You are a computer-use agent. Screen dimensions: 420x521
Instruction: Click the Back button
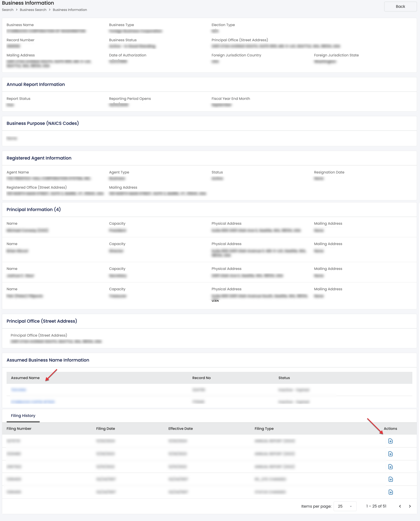[400, 7]
